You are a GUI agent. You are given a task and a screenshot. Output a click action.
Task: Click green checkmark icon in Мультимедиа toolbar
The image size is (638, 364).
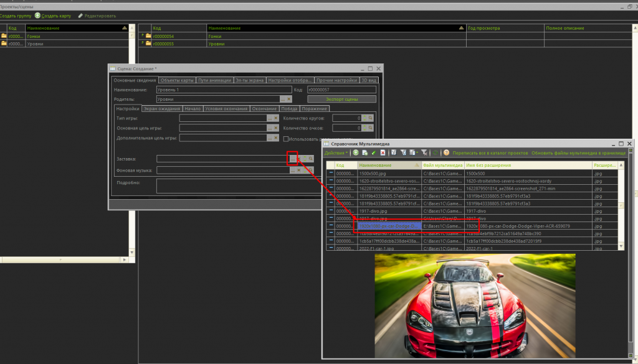[373, 152]
